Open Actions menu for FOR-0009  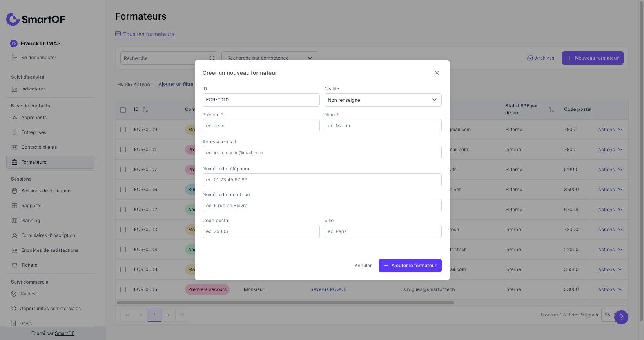pos(610,130)
